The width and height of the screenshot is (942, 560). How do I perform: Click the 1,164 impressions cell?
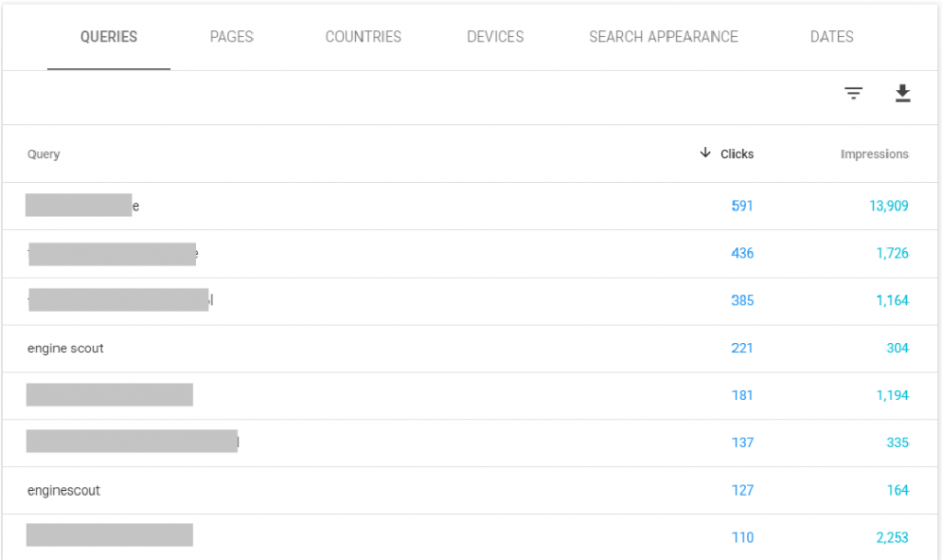(x=891, y=301)
